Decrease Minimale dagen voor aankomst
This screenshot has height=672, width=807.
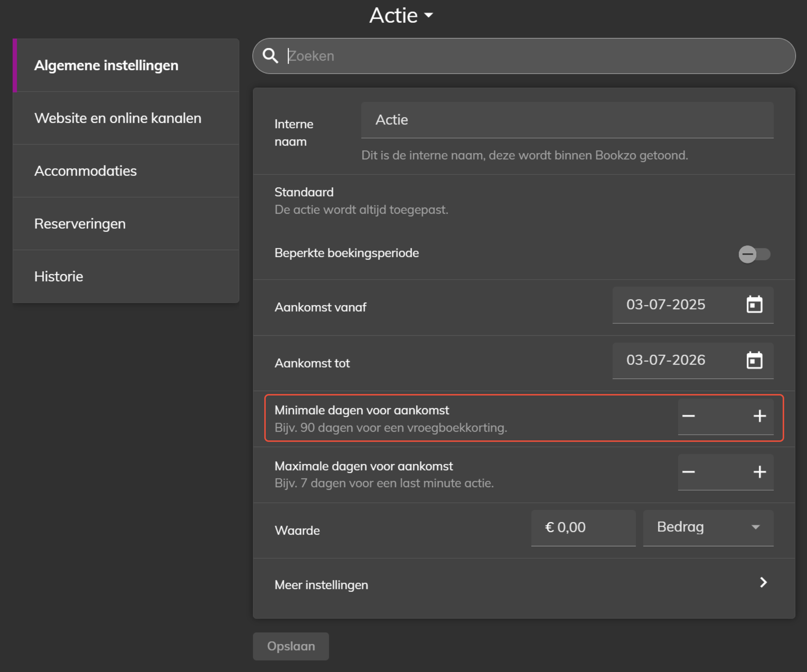point(688,416)
